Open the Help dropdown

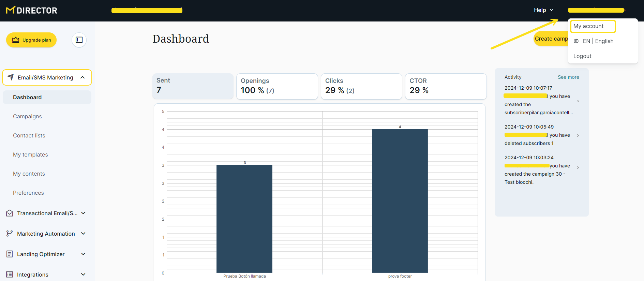543,10
